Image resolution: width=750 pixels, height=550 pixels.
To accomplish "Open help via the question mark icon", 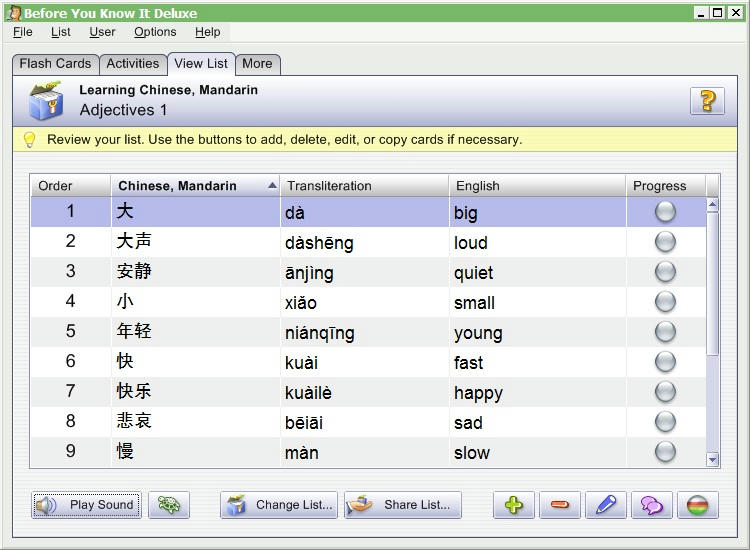I will (x=707, y=101).
